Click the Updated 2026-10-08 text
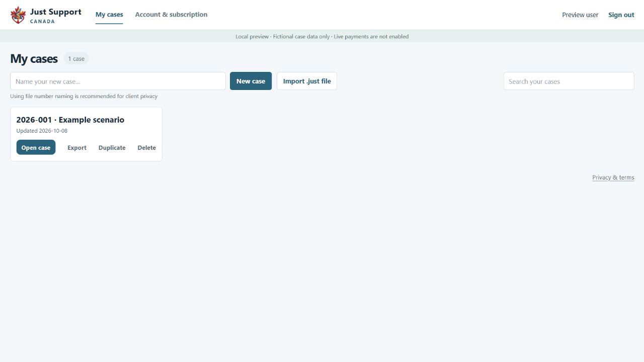 [x=42, y=131]
